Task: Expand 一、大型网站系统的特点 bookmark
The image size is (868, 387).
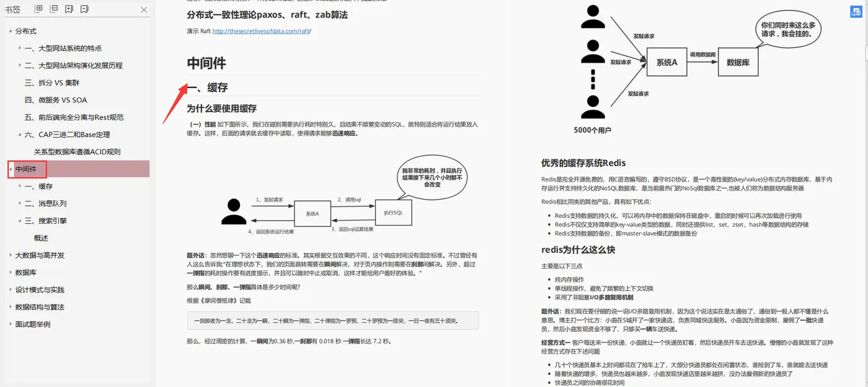Action: (20, 48)
